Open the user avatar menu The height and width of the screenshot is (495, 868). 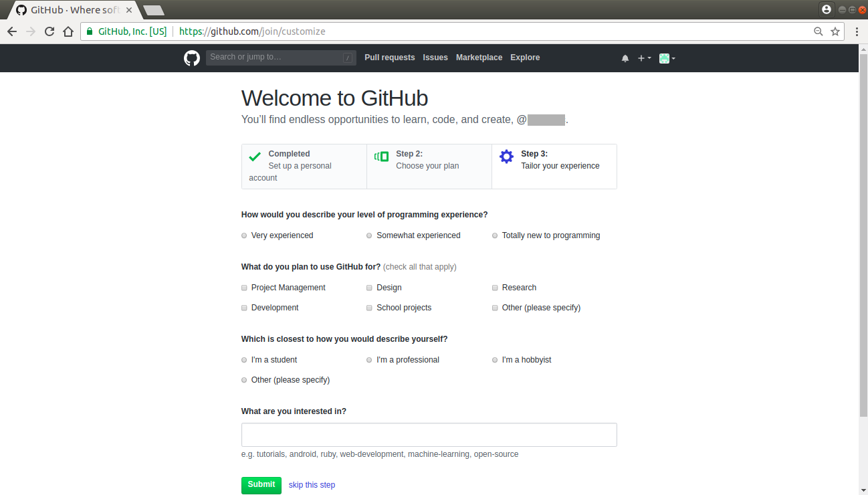click(x=667, y=58)
